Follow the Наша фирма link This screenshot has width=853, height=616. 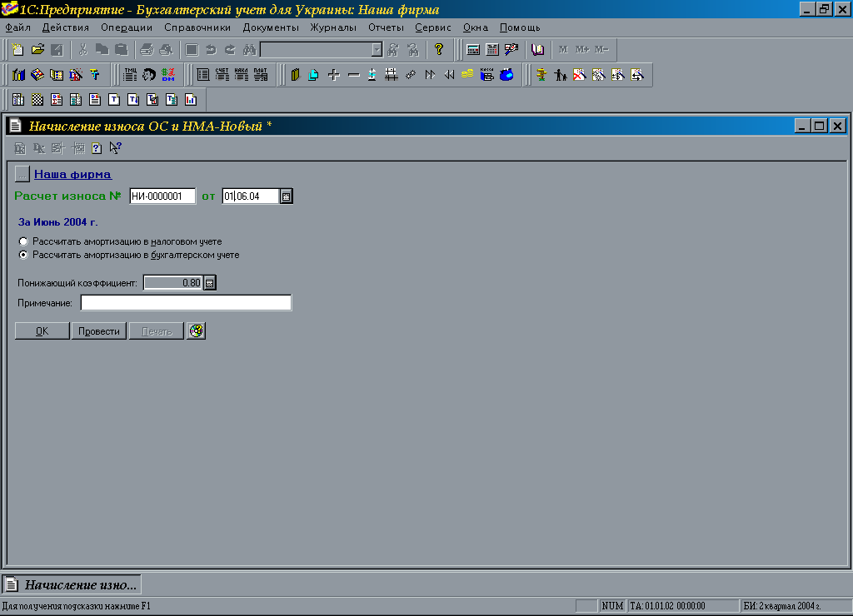[73, 174]
